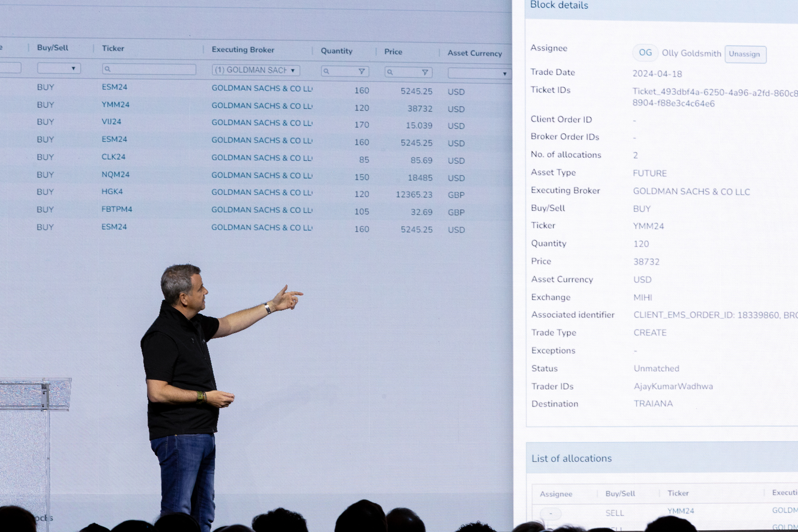Screen dimensions: 798x532
Task: Click the magnifier icon in Quantity filter
Action: coord(326,71)
